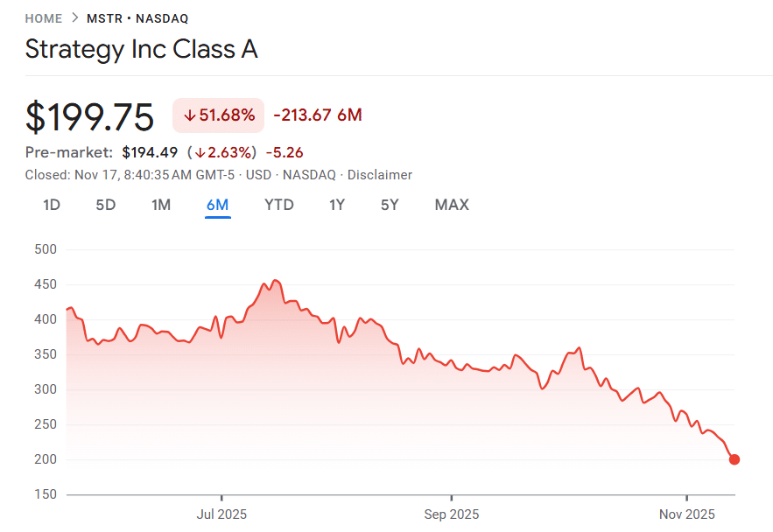This screenshot has height=532, width=773.
Task: Open the HOME breadcrumb link
Action: coord(44,17)
